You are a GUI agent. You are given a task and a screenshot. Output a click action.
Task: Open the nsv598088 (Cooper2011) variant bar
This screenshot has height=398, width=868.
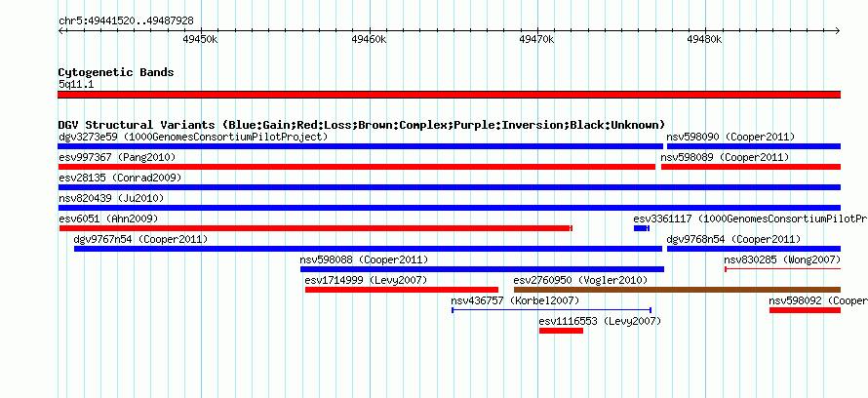[482, 269]
